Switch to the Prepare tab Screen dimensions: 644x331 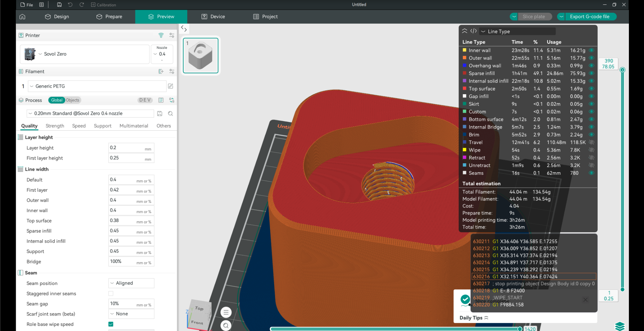click(109, 16)
